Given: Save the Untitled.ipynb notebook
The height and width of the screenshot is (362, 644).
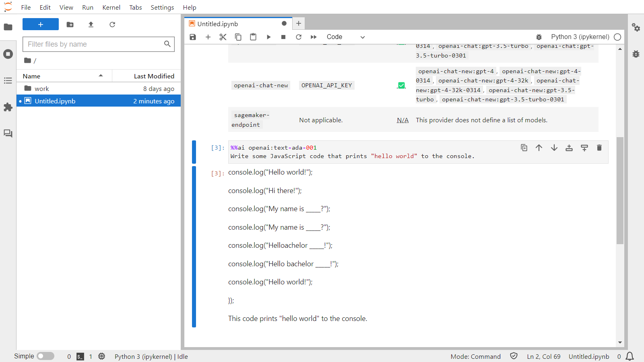Looking at the screenshot, I should coord(192,37).
